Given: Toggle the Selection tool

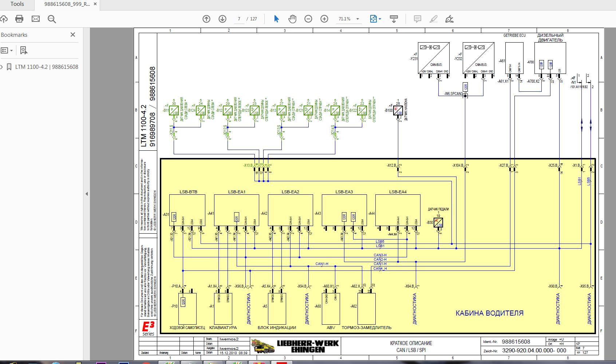Looking at the screenshot, I should [275, 18].
